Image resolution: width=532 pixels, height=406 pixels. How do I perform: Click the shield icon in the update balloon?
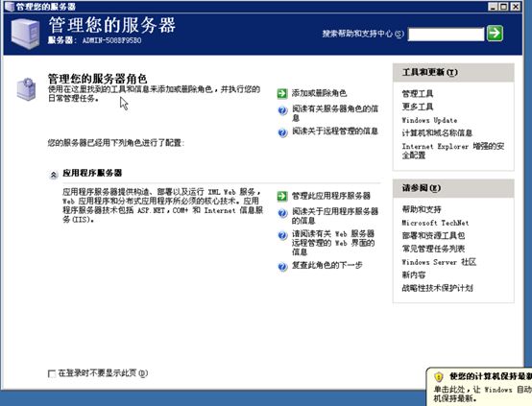tap(439, 376)
